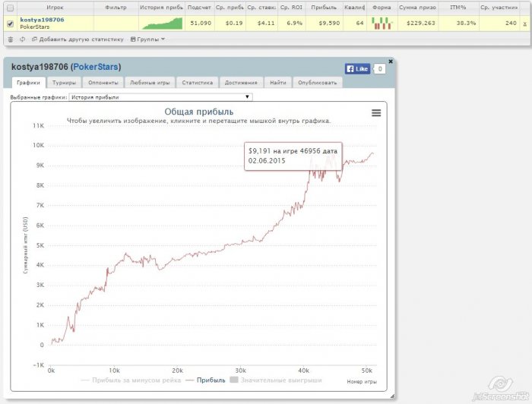
Task: Open the Турниры tab
Action: coord(64,82)
